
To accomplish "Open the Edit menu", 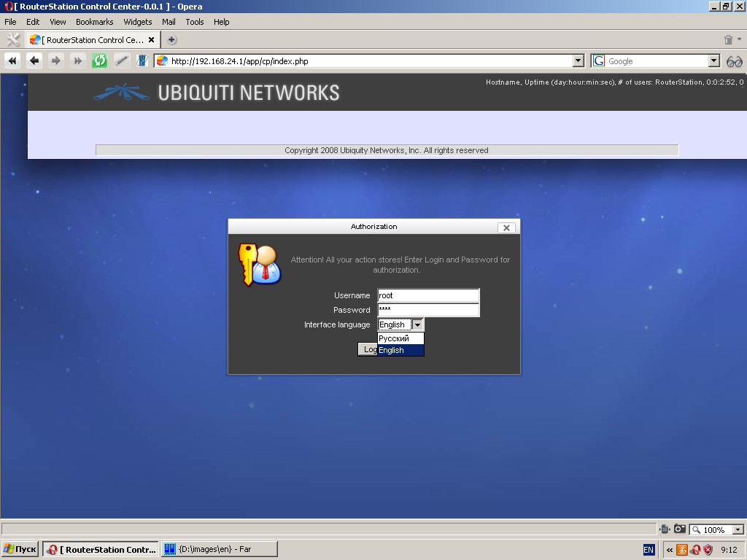I will tap(33, 22).
